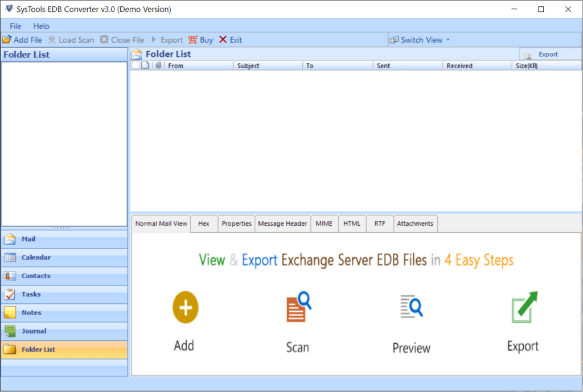583x392 pixels.
Task: Open the Switch View dropdown arrow
Action: point(448,40)
